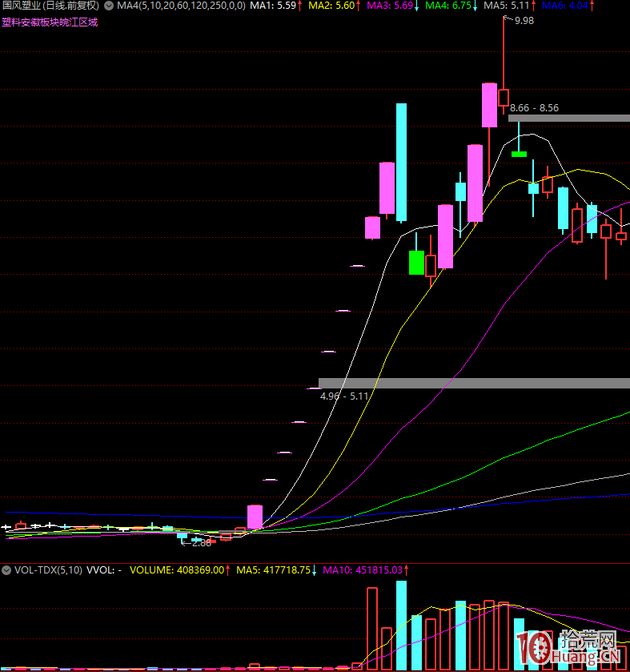The width and height of the screenshot is (630, 672).
Task: Click the red logo icon in the watermark
Action: pyautogui.click(x=536, y=647)
